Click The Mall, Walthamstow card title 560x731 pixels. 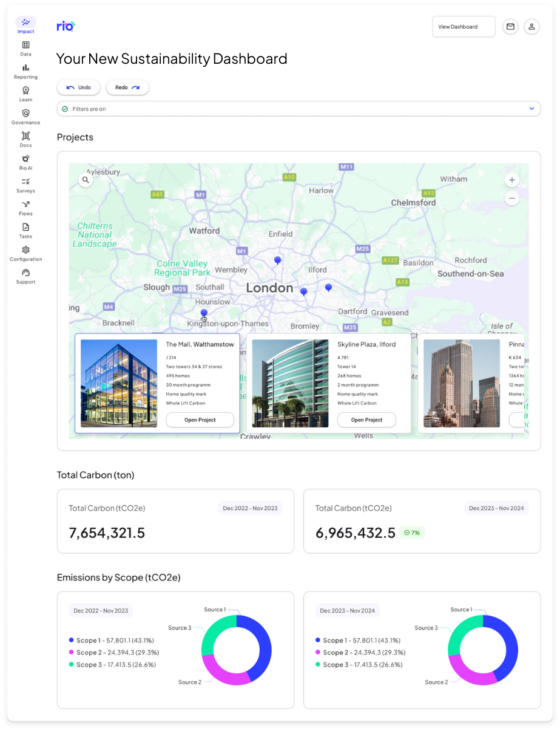200,344
